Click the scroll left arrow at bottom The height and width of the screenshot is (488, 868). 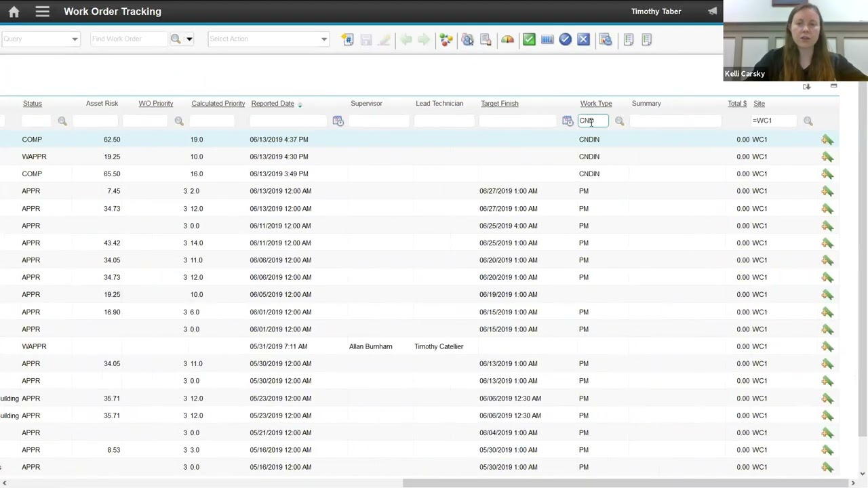(4, 483)
